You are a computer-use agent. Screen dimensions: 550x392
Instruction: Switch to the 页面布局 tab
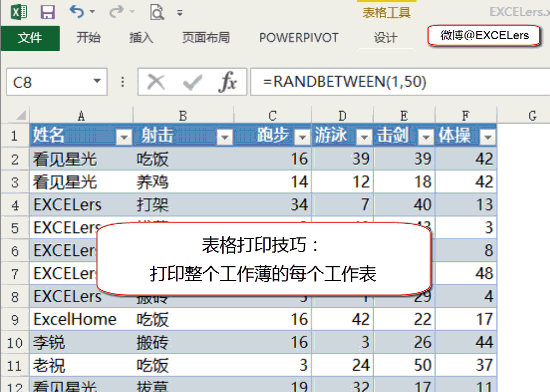pyautogui.click(x=206, y=38)
